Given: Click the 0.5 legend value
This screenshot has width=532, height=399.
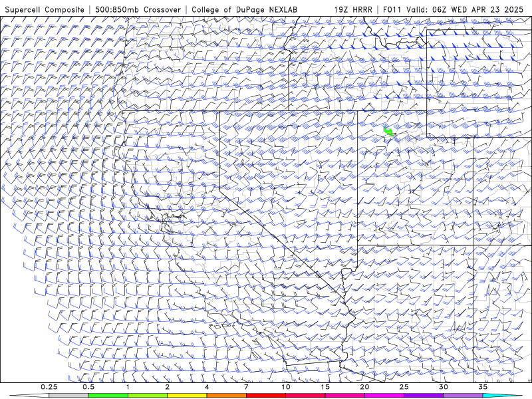Looking at the screenshot, I should coord(88,387).
